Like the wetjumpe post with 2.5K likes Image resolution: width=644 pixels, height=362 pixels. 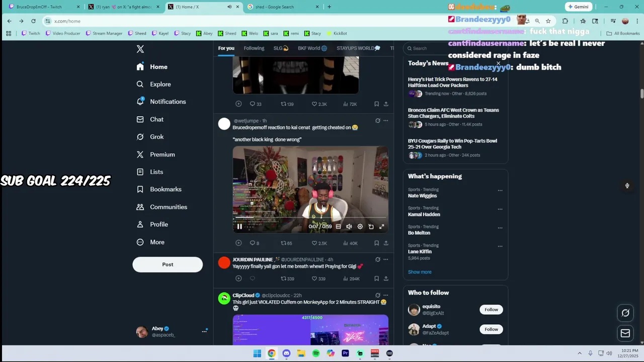[x=319, y=243]
